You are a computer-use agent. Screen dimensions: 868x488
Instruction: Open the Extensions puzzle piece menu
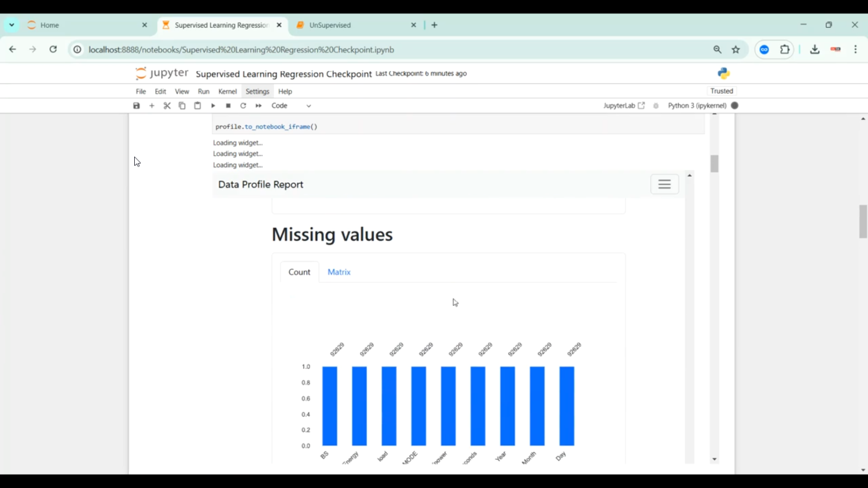click(785, 50)
